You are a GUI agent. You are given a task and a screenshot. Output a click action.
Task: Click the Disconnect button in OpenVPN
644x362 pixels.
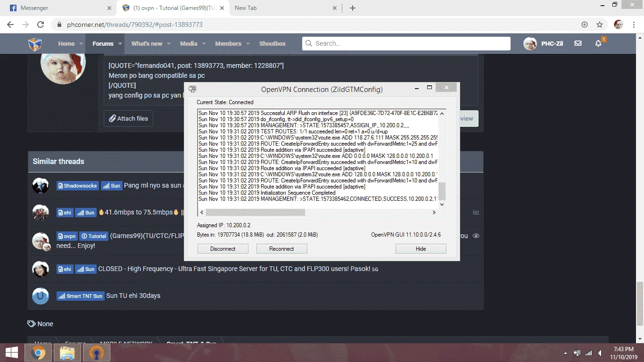coord(223,249)
